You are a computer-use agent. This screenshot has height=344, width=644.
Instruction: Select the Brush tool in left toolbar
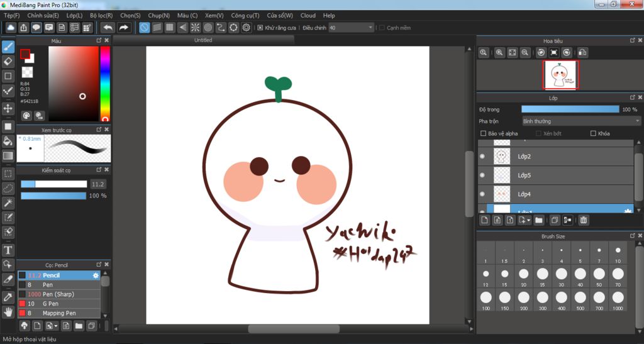[8, 47]
